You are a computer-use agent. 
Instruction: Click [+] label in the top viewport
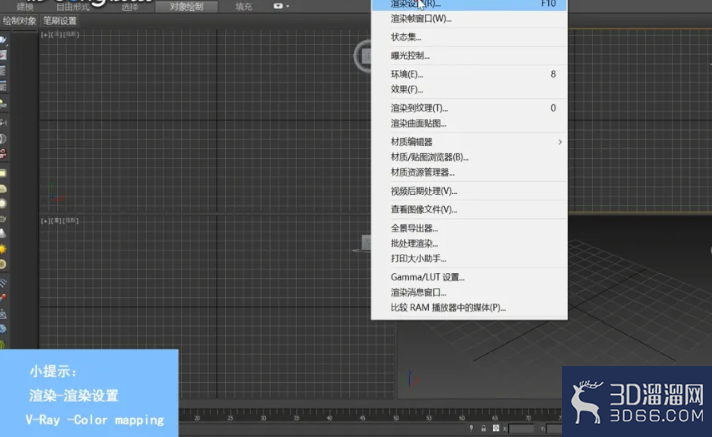[x=44, y=35]
